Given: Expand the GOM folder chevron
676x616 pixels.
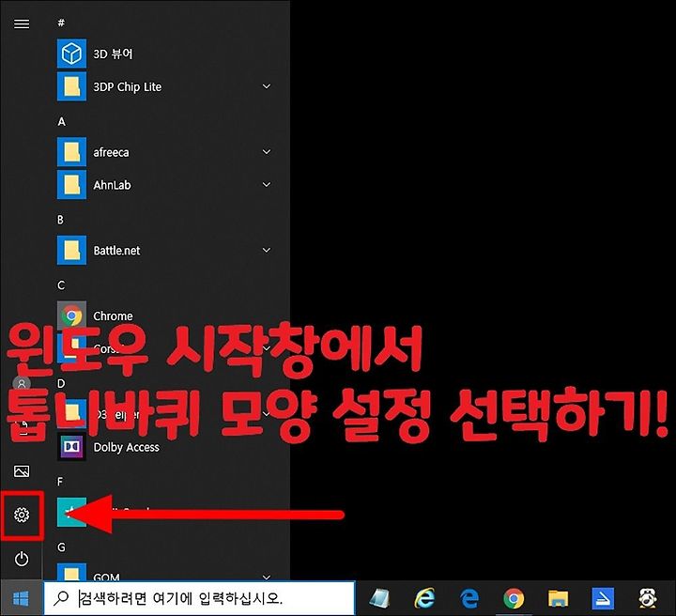Looking at the screenshot, I should click(267, 577).
